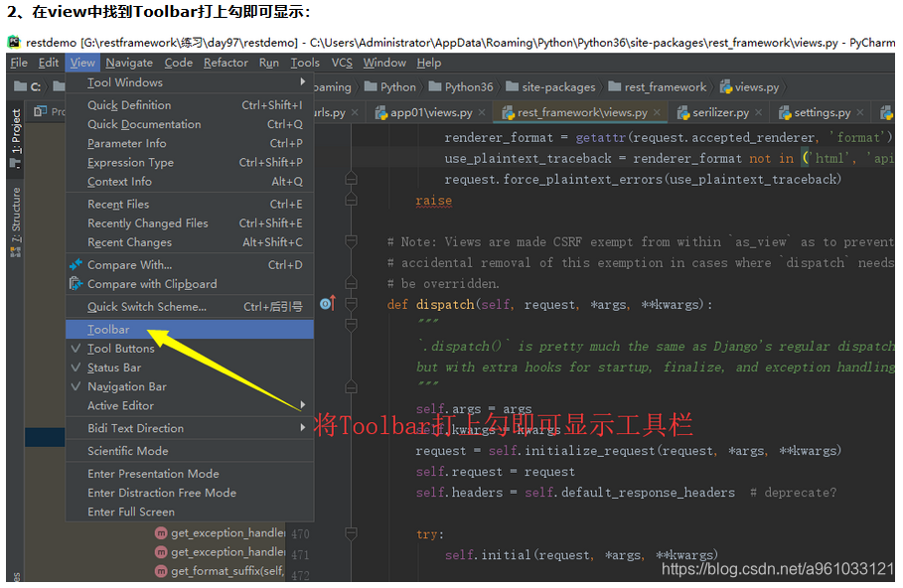
Task: Click the pink method icon beside get_format_suffix
Action: [x=161, y=571]
